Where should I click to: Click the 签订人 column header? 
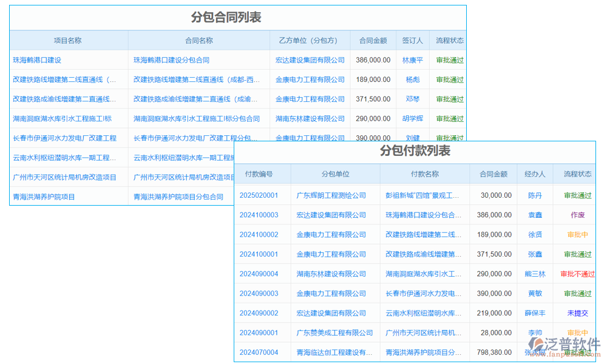(413, 40)
